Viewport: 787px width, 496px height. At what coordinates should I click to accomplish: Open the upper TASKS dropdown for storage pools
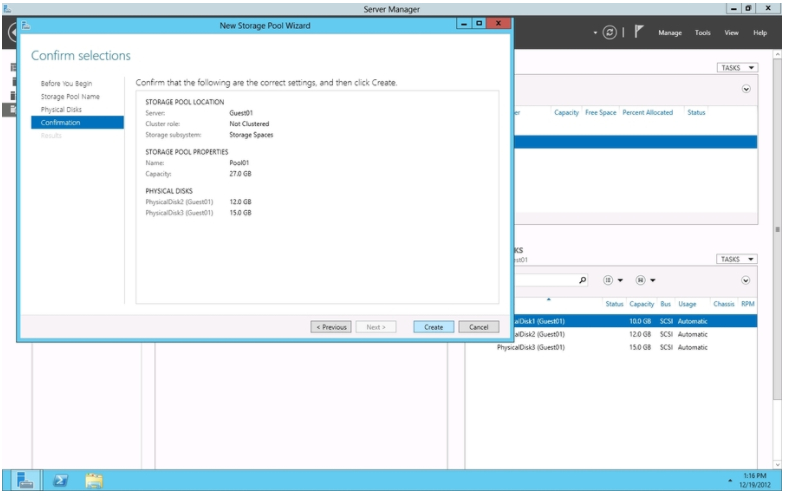click(x=736, y=68)
